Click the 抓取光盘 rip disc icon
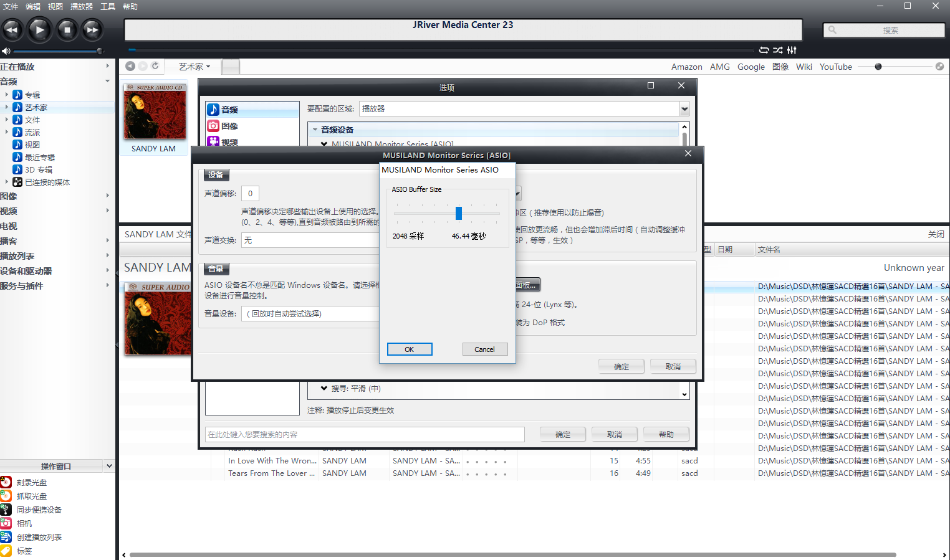Image resolution: width=950 pixels, height=560 pixels. click(x=6, y=496)
